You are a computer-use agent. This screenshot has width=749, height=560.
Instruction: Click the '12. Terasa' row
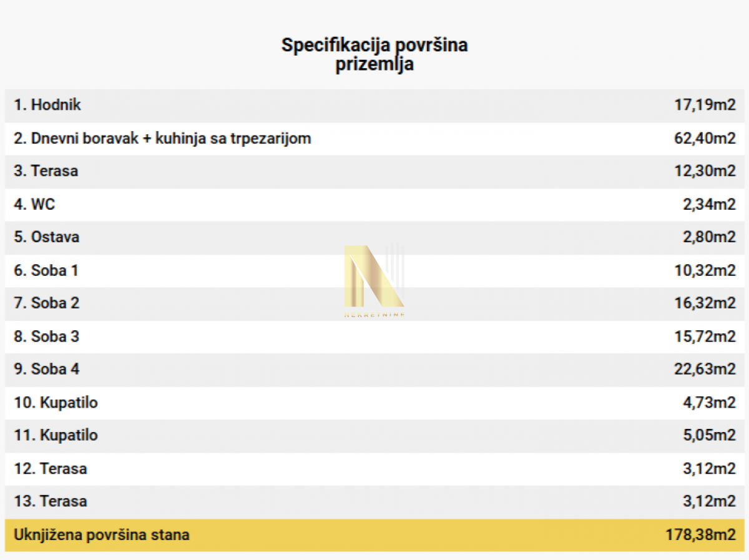pyautogui.click(x=374, y=469)
